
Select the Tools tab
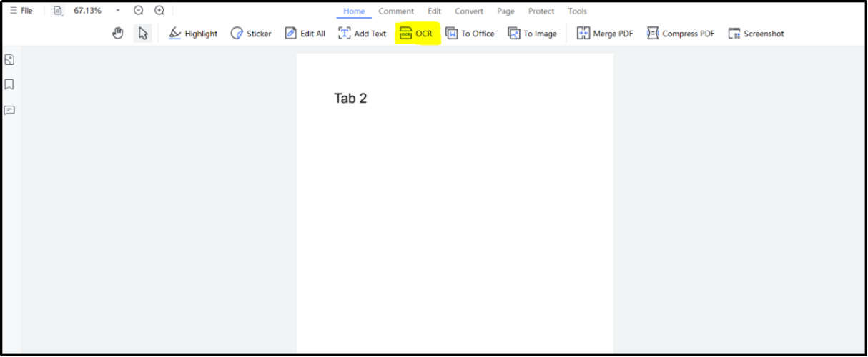(x=578, y=11)
